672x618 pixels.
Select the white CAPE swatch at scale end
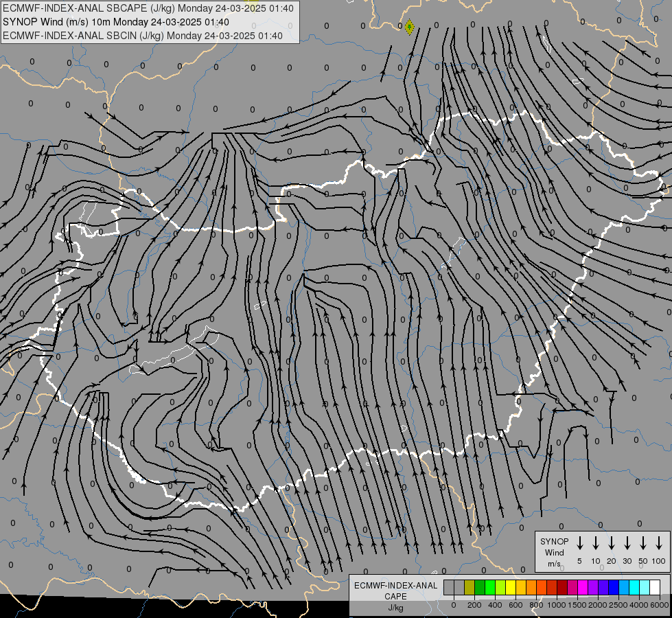coord(655,587)
